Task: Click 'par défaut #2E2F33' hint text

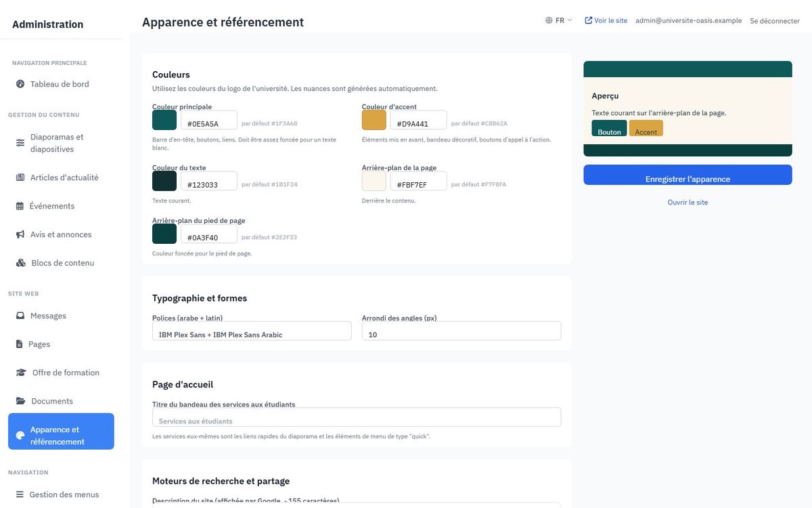Action: 269,238
